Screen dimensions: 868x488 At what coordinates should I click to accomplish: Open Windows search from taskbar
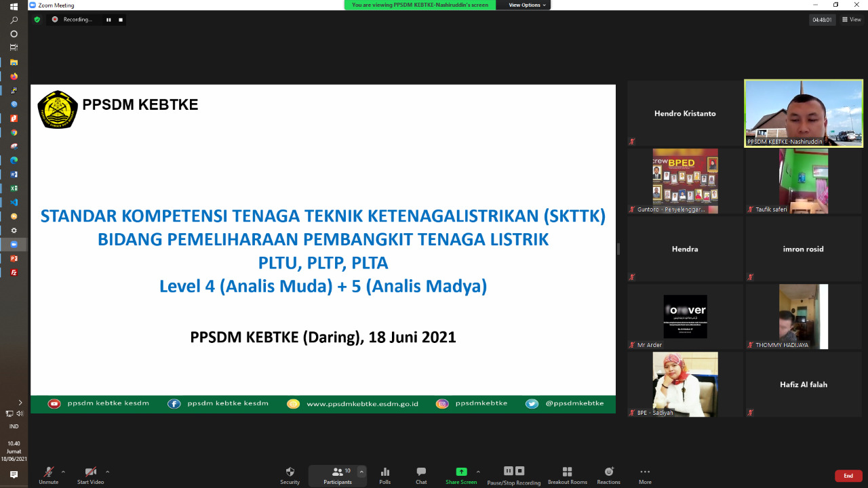[14, 20]
